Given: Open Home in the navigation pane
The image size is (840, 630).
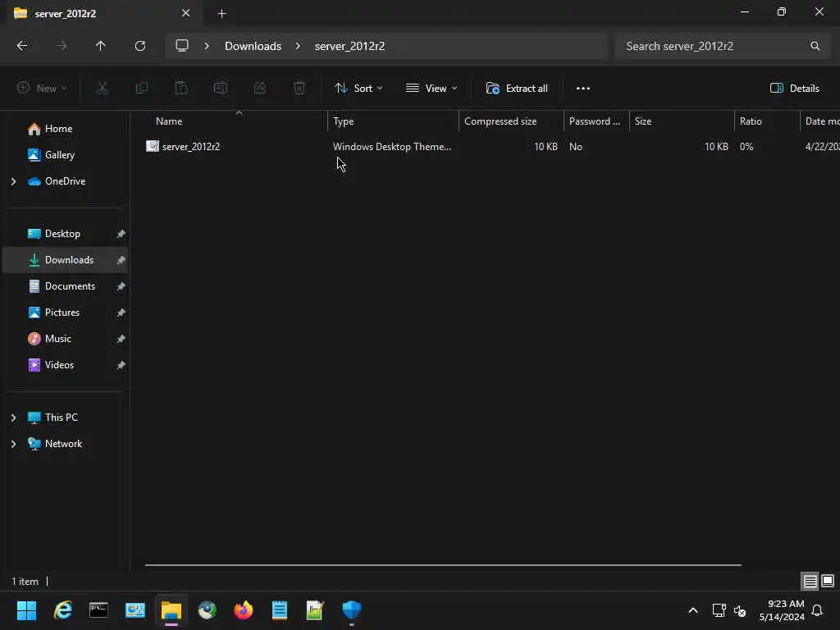Looking at the screenshot, I should pos(58,129).
